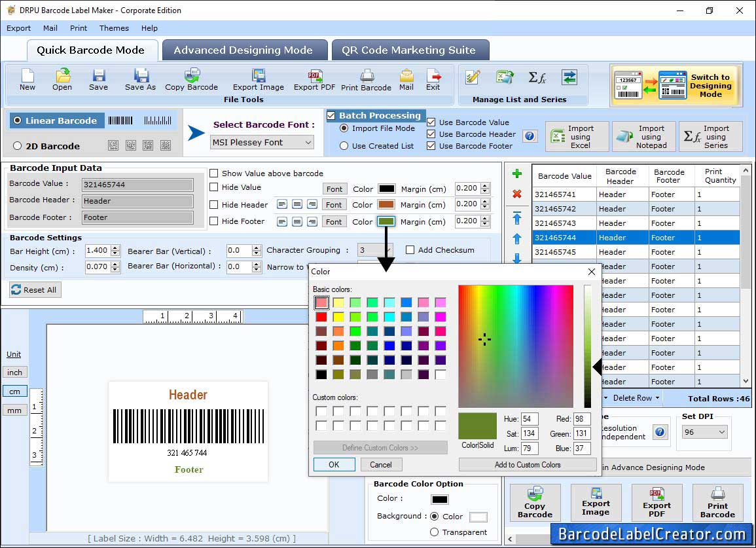Click Import using Series
Image resolution: width=756 pixels, height=548 pixels.
tap(711, 137)
